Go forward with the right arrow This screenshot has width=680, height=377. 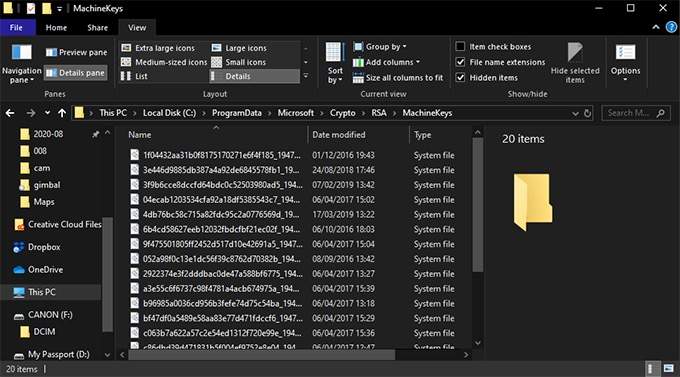pos(30,113)
